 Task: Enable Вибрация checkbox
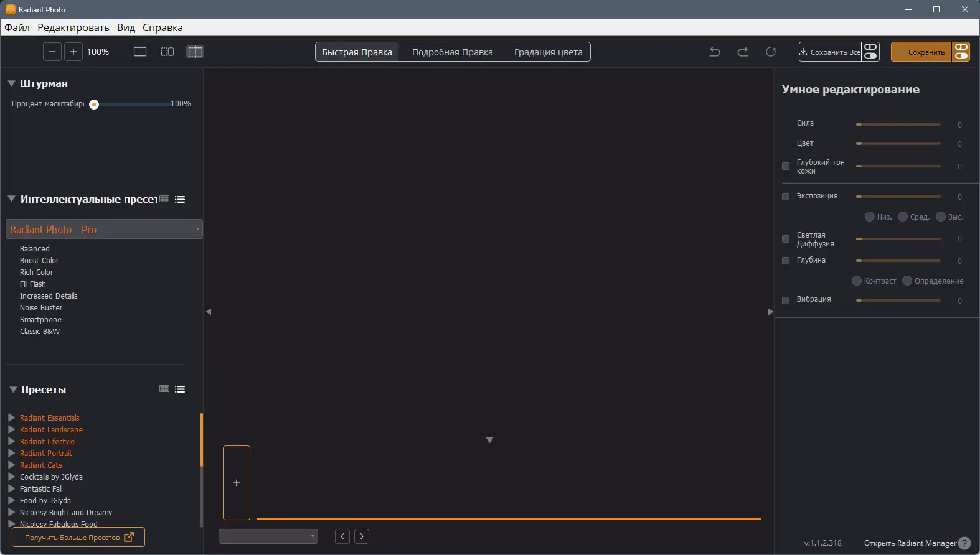(786, 301)
